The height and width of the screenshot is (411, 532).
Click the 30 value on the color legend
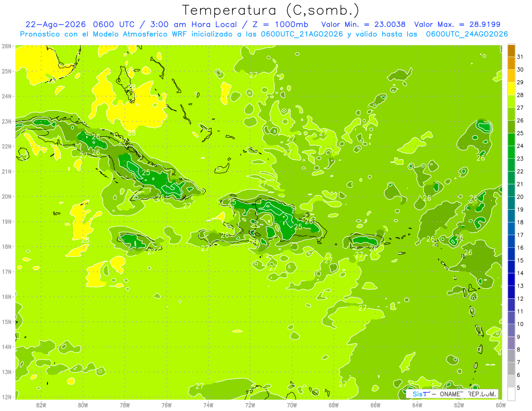(x=520, y=70)
